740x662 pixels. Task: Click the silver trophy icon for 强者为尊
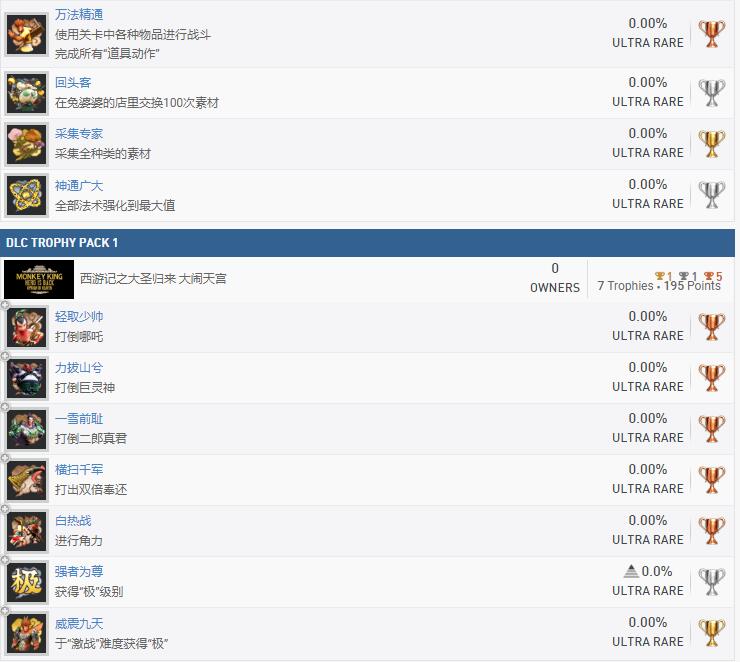click(x=711, y=581)
